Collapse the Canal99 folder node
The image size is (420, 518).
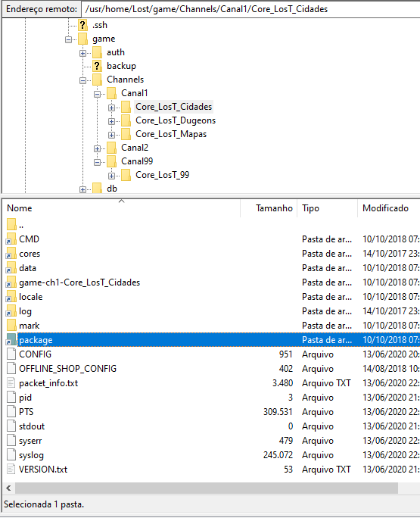tap(97, 162)
